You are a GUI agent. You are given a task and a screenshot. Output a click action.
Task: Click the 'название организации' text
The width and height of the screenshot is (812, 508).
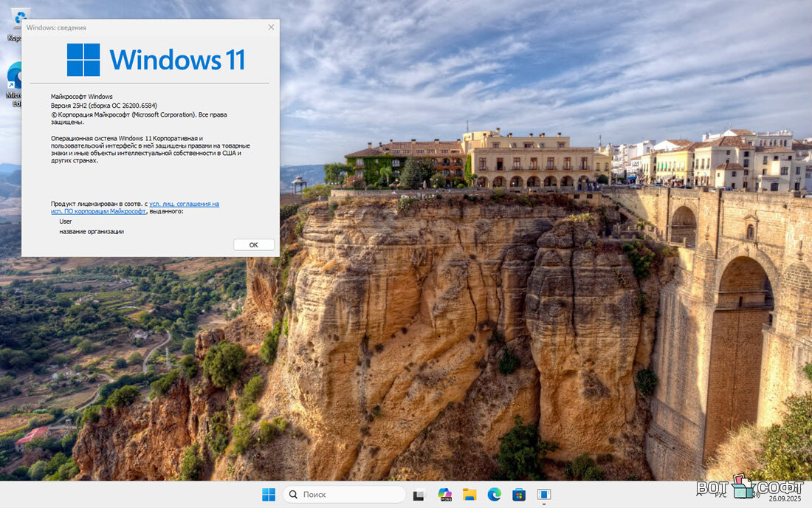coord(92,231)
